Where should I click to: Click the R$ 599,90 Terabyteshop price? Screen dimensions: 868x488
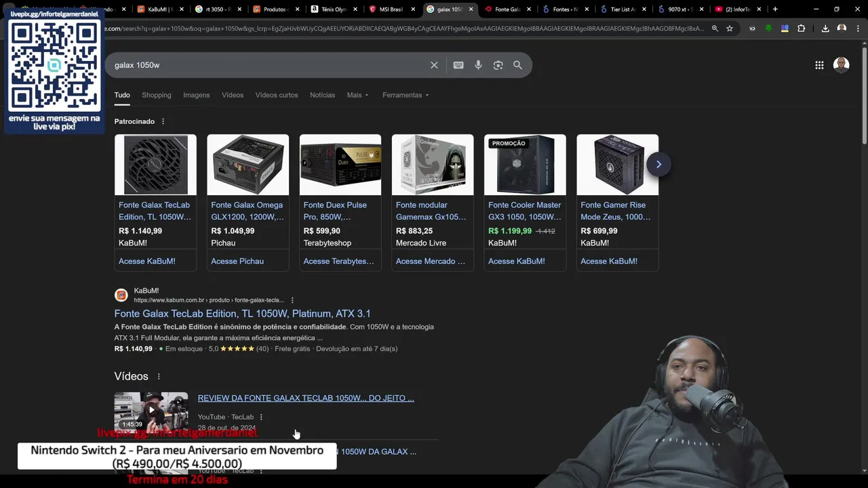(321, 231)
